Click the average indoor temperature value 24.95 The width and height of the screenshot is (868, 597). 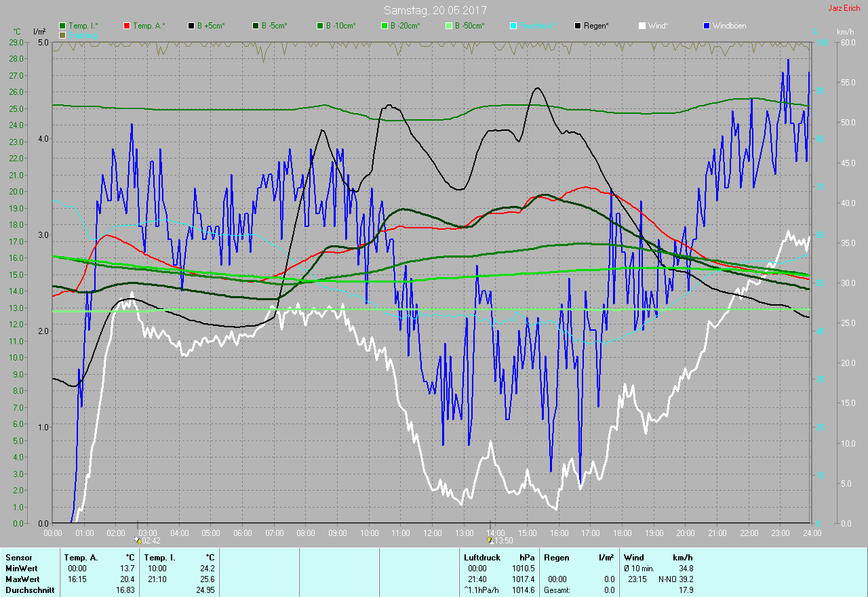[x=204, y=590]
